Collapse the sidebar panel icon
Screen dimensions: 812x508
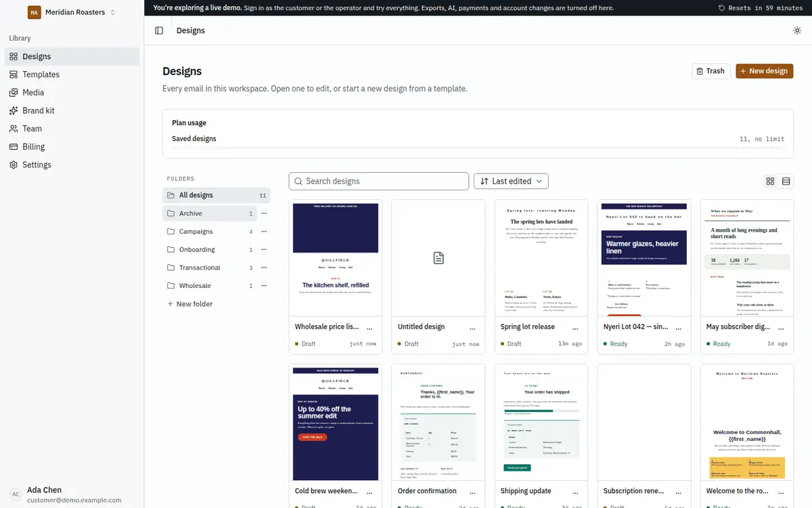pos(159,30)
